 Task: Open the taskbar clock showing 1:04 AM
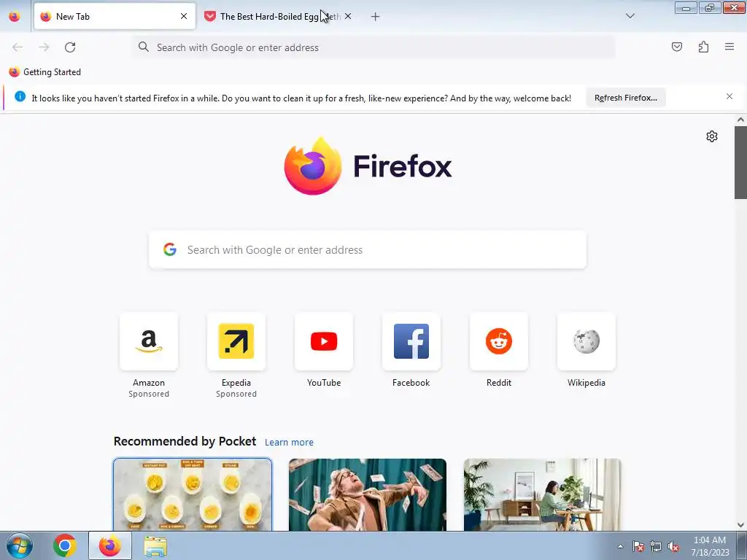coord(710,546)
